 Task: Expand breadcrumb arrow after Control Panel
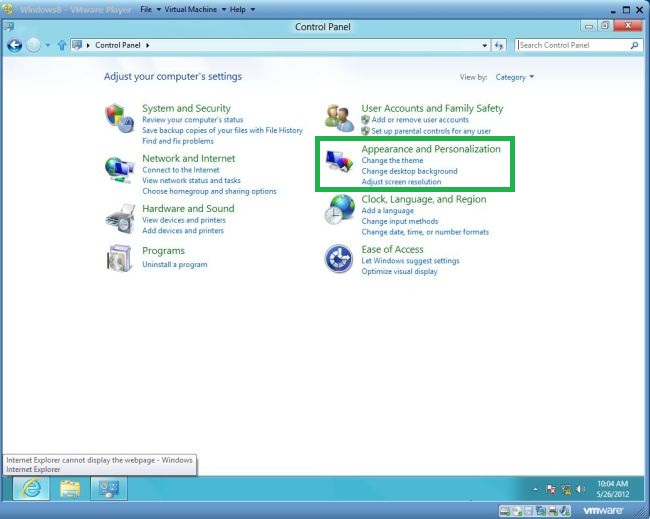(x=148, y=45)
